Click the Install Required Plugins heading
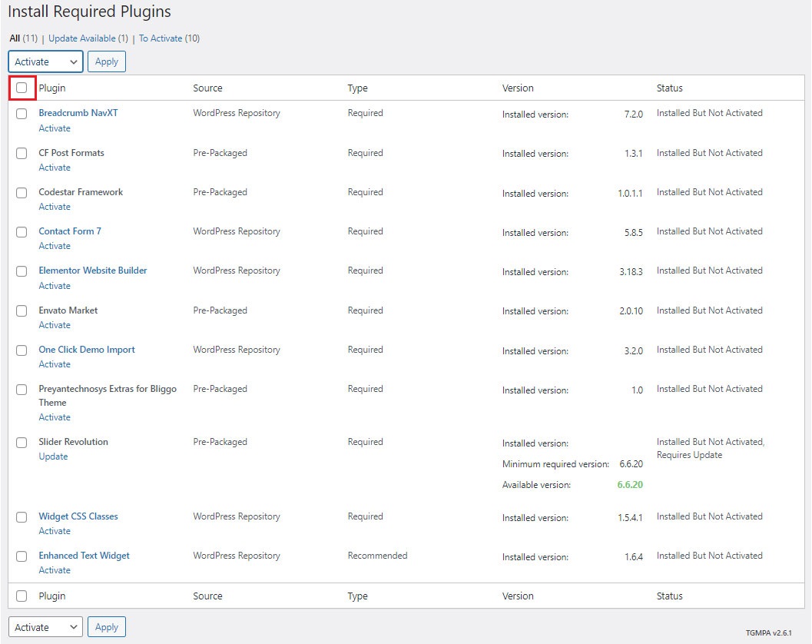The image size is (812, 644). pyautogui.click(x=89, y=12)
